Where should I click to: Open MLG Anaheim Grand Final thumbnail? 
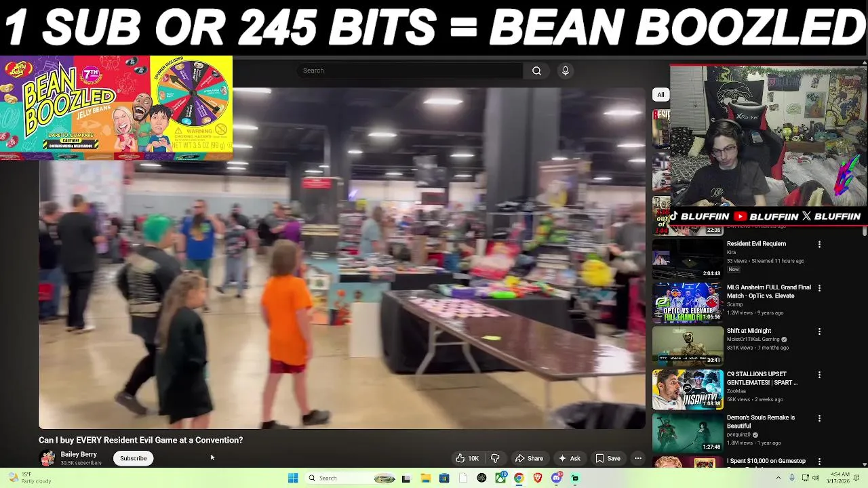[x=688, y=302]
